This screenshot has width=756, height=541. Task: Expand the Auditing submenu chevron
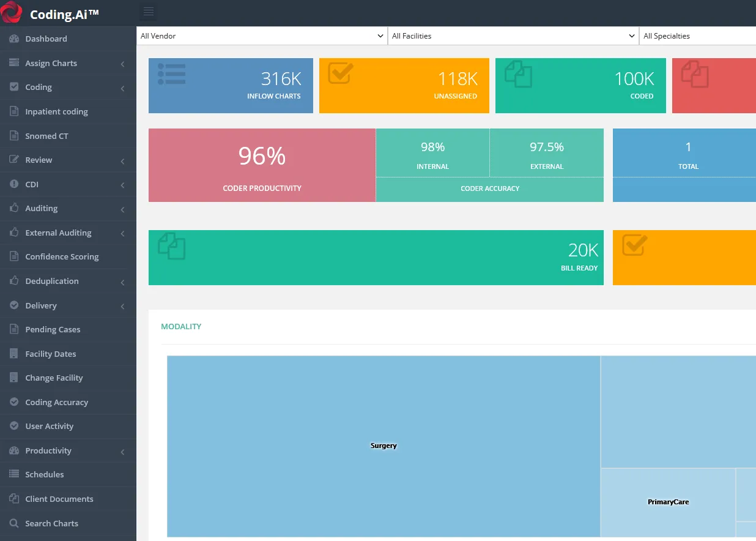click(x=122, y=209)
